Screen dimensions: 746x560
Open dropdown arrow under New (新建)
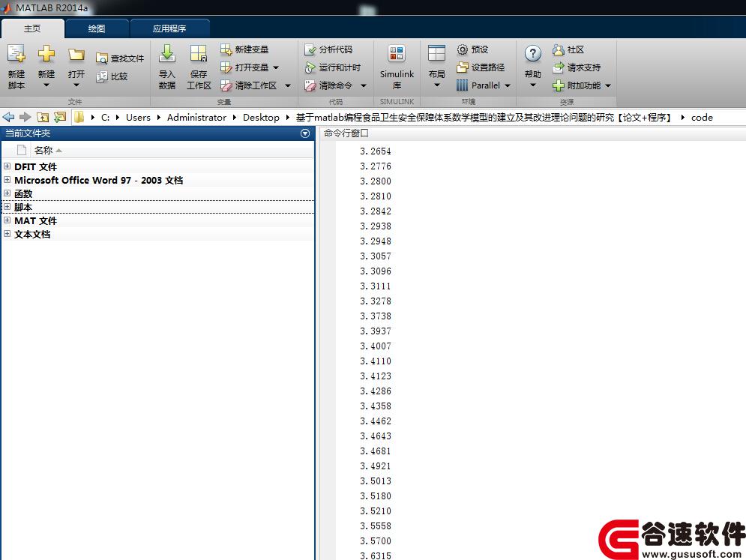[46, 85]
